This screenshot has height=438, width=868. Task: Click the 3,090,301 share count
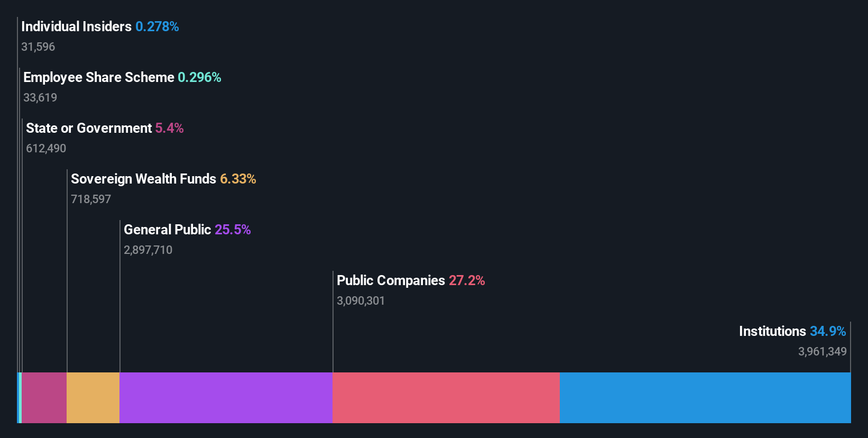point(361,300)
